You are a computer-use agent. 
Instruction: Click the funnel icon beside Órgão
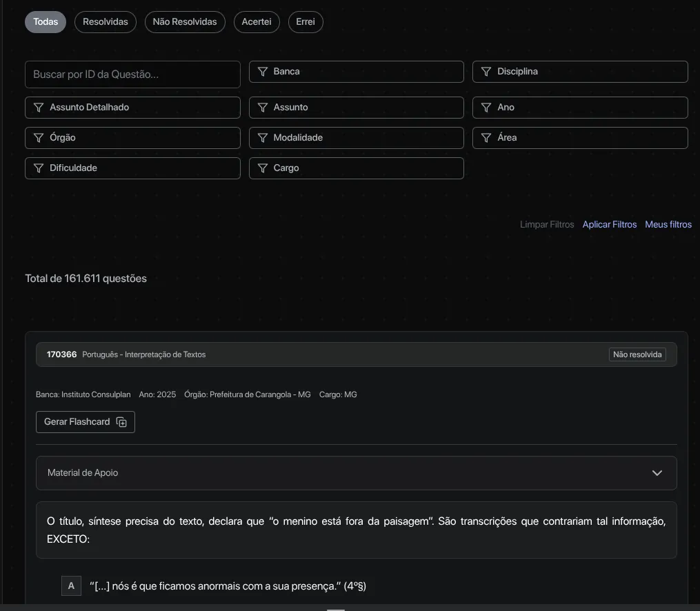(39, 138)
